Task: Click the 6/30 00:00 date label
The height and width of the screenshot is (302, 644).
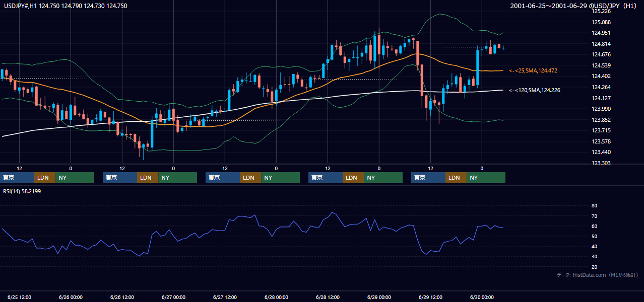Action: click(482, 297)
